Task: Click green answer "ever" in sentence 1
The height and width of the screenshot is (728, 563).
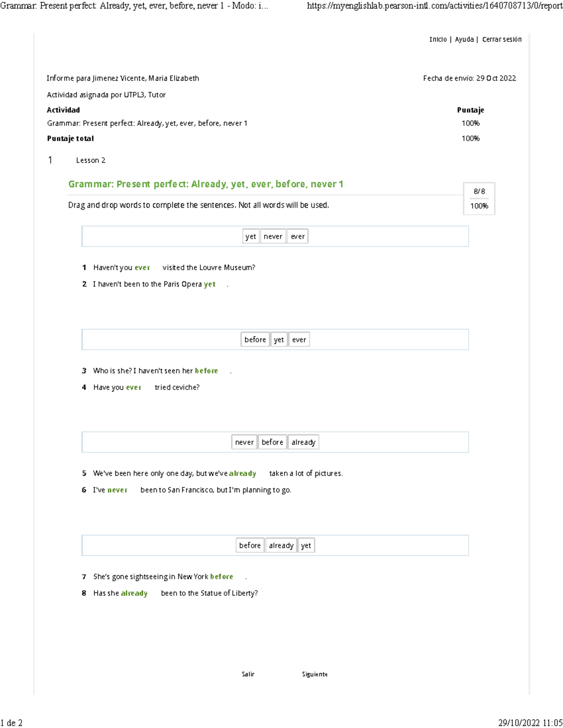Action: point(142,268)
